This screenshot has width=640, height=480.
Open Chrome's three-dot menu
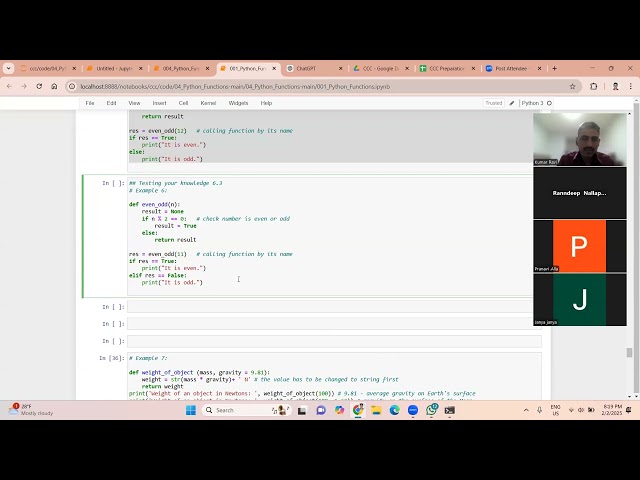tap(631, 87)
